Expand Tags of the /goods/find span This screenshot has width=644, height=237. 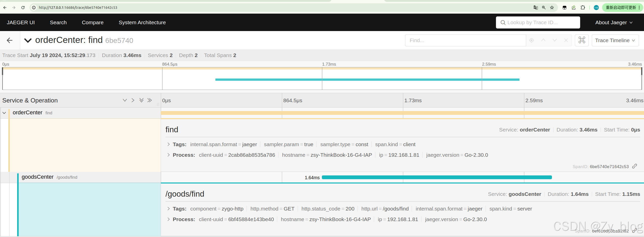(169, 209)
